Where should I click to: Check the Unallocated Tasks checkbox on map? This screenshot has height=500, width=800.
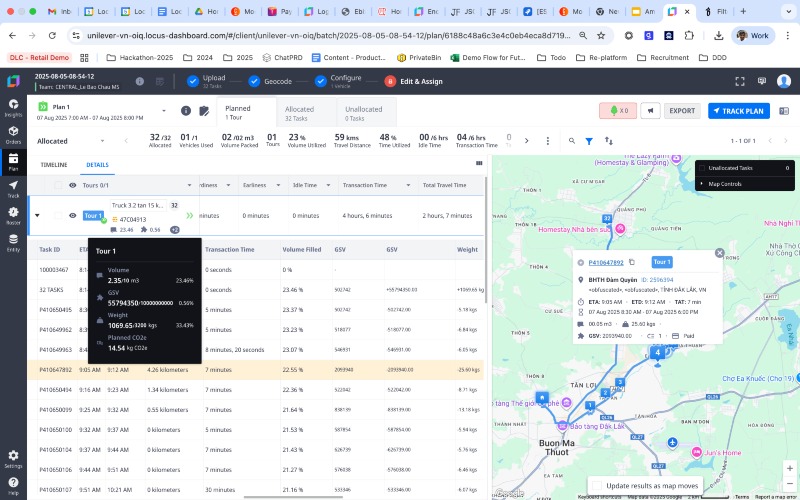[702, 168]
